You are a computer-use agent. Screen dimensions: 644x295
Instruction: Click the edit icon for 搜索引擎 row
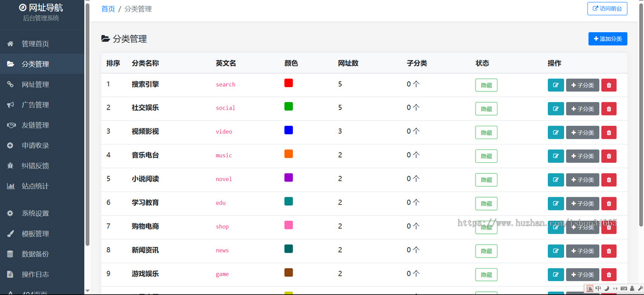click(555, 85)
